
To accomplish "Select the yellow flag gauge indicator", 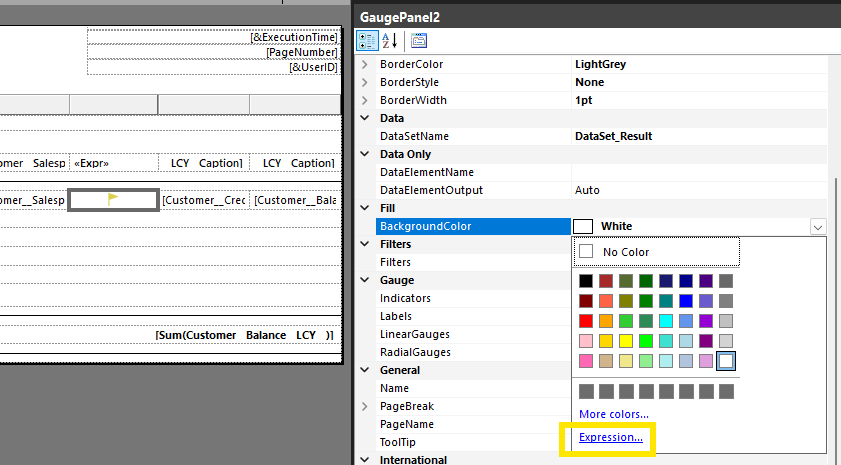I will point(113,199).
